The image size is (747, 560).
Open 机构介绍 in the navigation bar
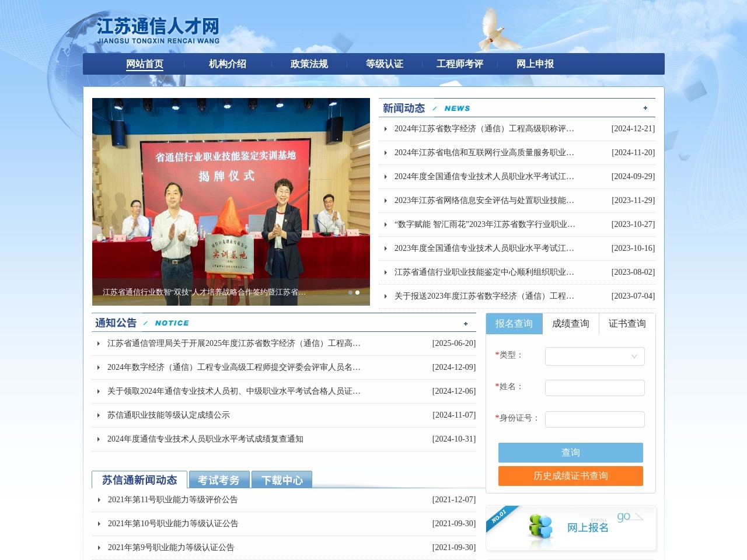click(x=228, y=64)
